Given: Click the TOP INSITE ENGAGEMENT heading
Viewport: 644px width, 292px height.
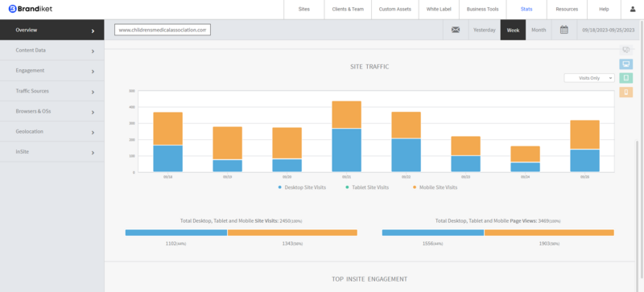Looking at the screenshot, I should pyautogui.click(x=369, y=279).
